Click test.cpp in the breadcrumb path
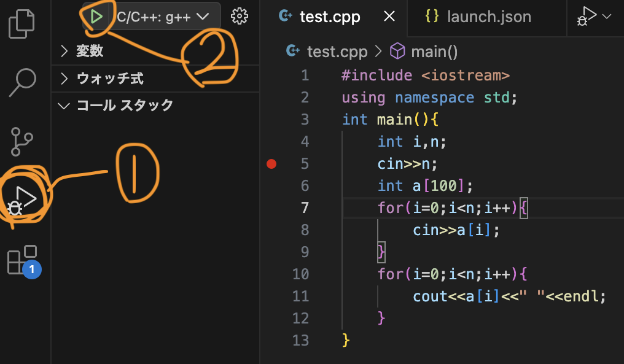 click(x=336, y=52)
